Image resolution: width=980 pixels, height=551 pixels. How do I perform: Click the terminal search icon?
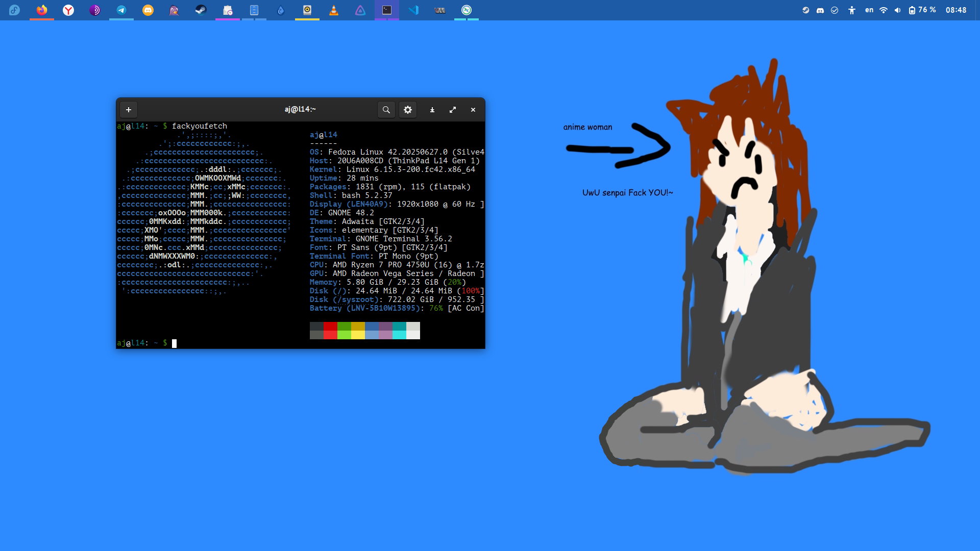click(x=386, y=110)
